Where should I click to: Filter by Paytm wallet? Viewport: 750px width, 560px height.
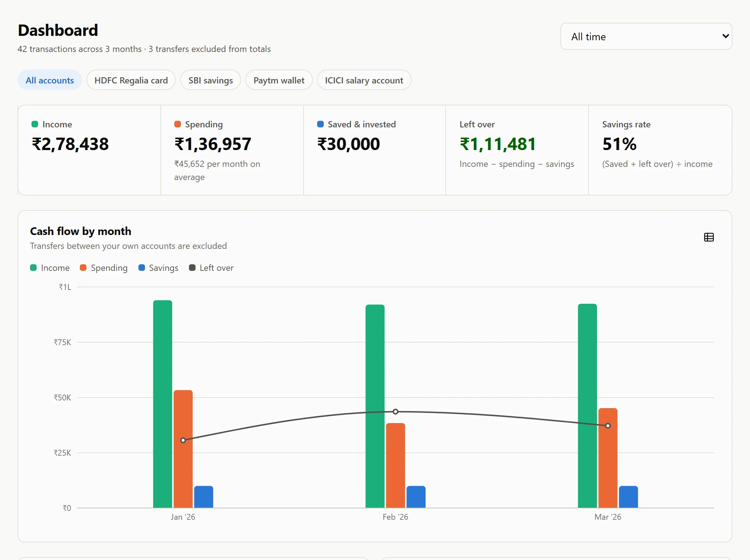(x=279, y=80)
